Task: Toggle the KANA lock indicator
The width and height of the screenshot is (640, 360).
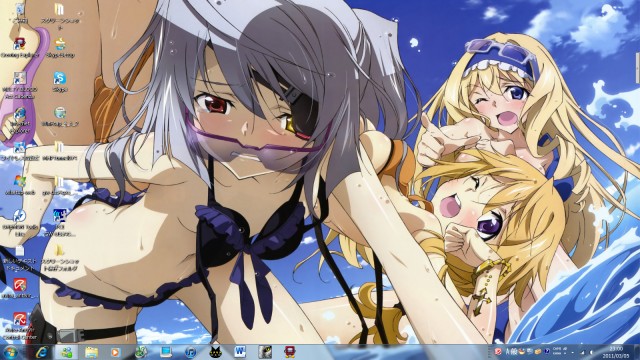Action: point(557,353)
